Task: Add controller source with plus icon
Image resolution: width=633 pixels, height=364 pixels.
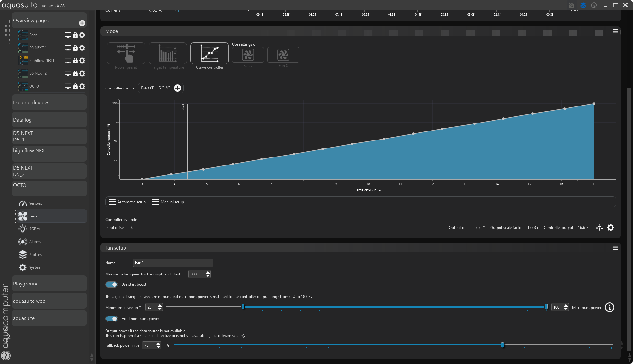Action: (177, 88)
